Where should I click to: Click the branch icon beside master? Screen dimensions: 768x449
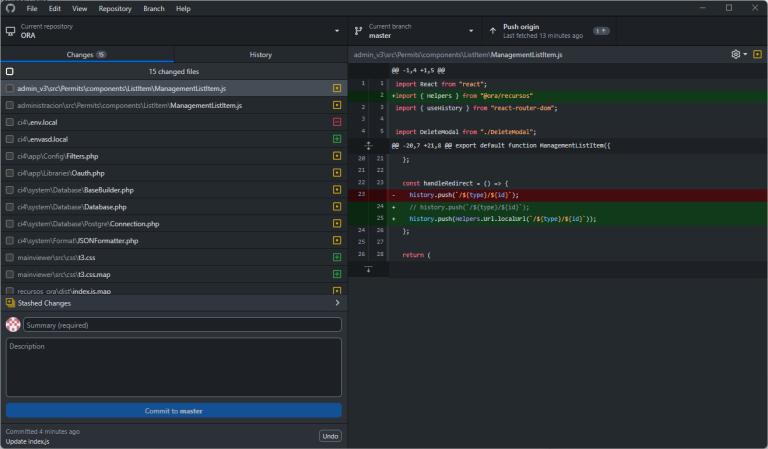point(359,31)
